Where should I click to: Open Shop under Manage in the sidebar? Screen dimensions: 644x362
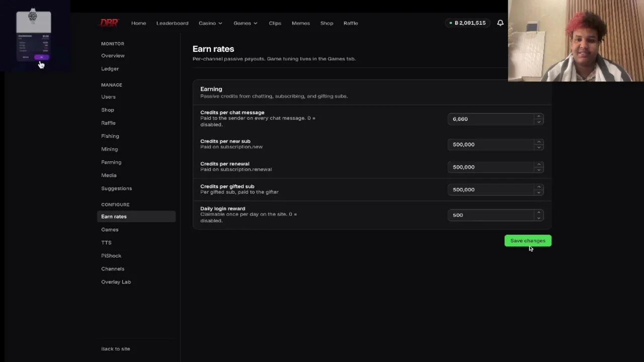(108, 110)
